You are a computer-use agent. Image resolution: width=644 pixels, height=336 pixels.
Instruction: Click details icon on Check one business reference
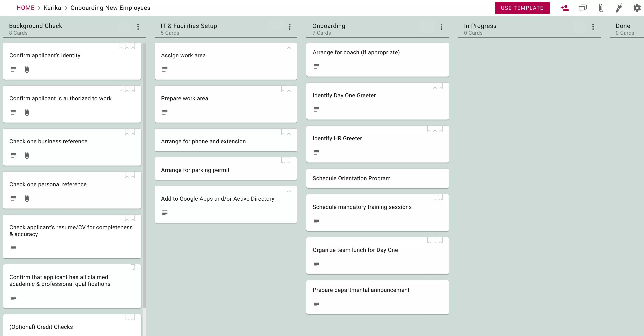[13, 155]
